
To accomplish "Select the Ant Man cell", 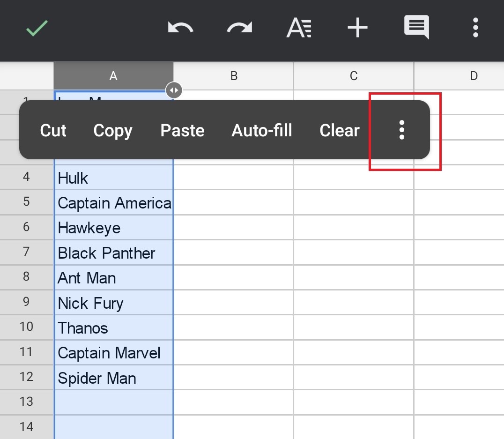I will coord(114,277).
